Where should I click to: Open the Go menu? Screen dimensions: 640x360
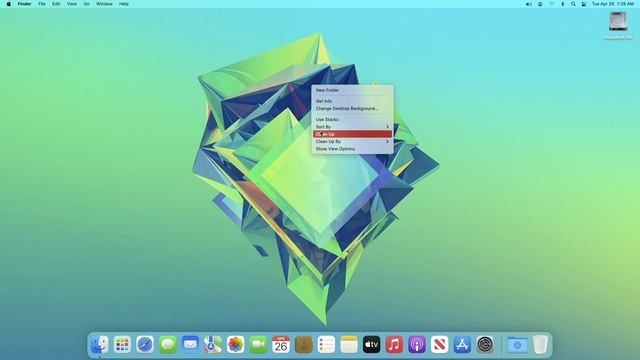tap(87, 4)
